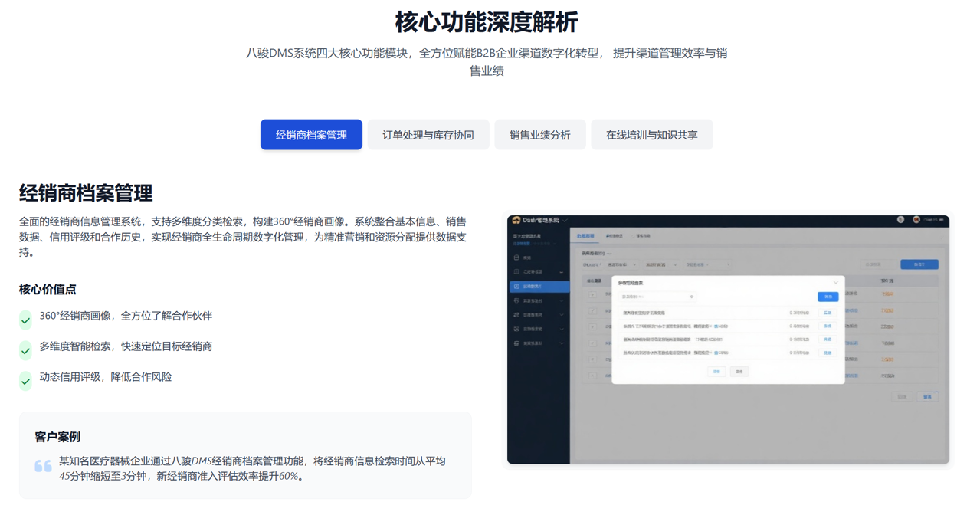Click the blue confirm button in the modal

point(828,297)
